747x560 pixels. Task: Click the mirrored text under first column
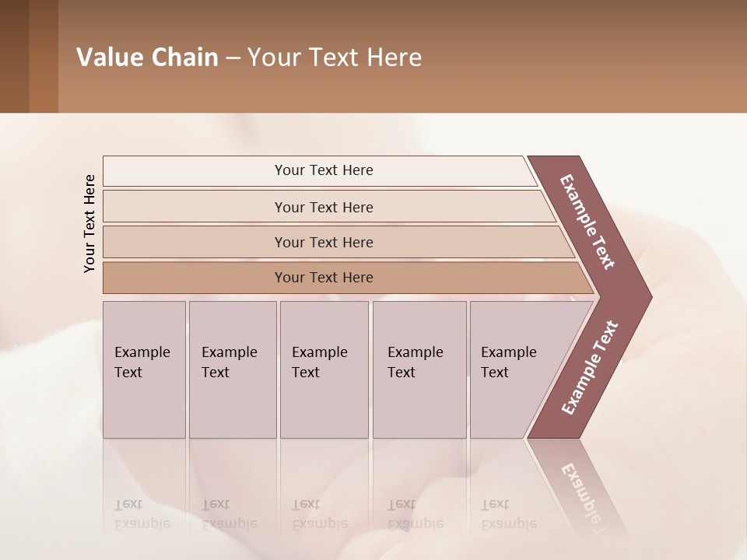(x=142, y=514)
